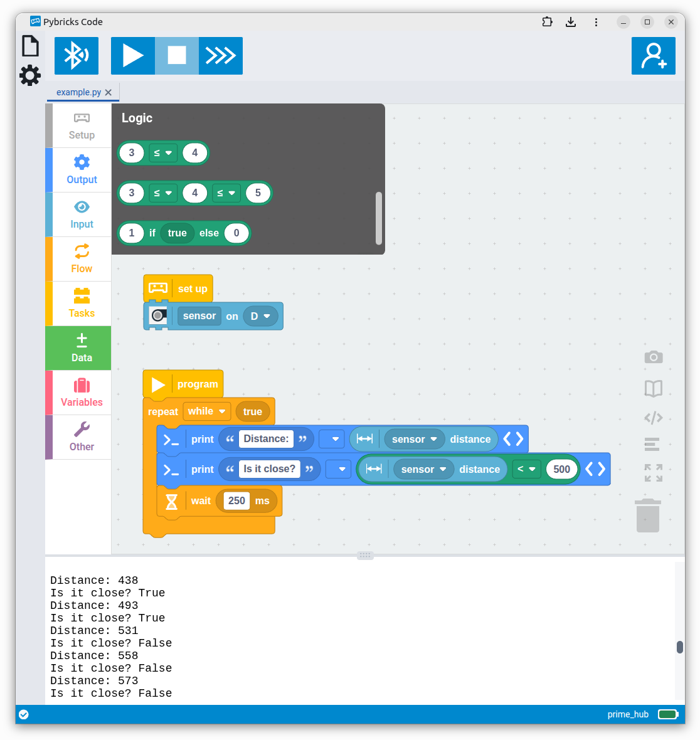The height and width of the screenshot is (740, 700).
Task: Click the status check mark icon
Action: 24,714
